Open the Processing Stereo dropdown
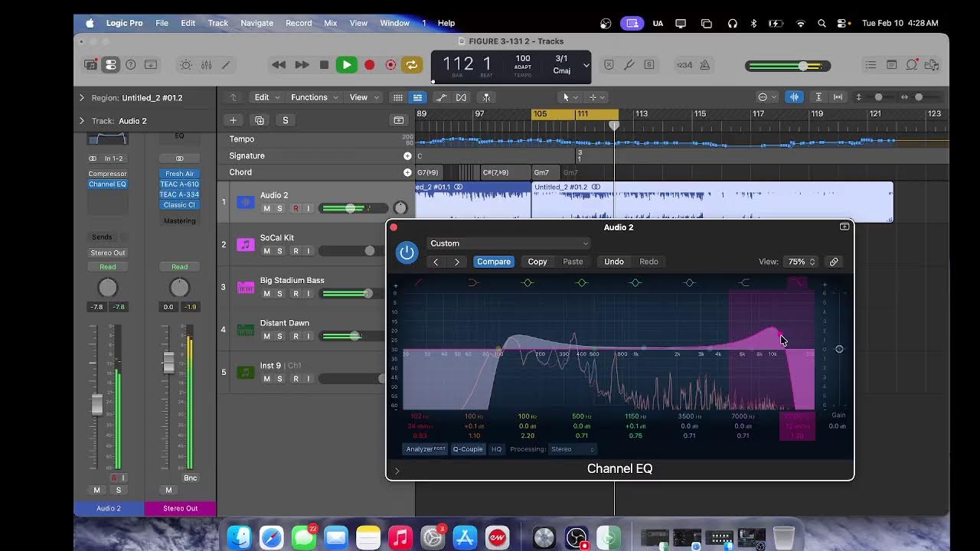Screen dimensions: 980x551 pyautogui.click(x=573, y=449)
